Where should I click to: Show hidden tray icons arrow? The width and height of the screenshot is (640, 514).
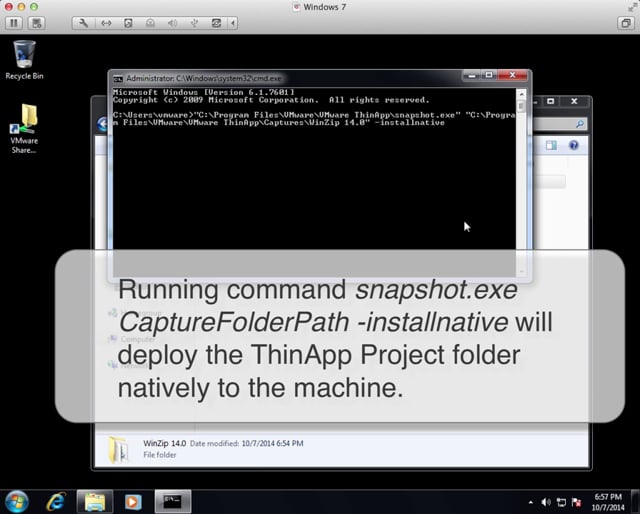point(530,502)
